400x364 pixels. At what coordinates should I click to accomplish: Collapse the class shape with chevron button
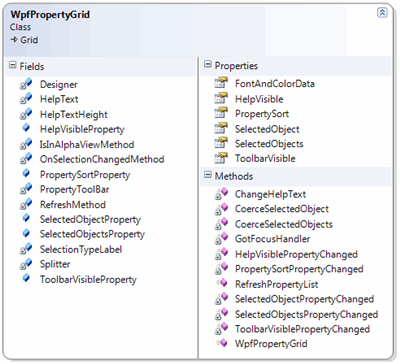pyautogui.click(x=382, y=12)
